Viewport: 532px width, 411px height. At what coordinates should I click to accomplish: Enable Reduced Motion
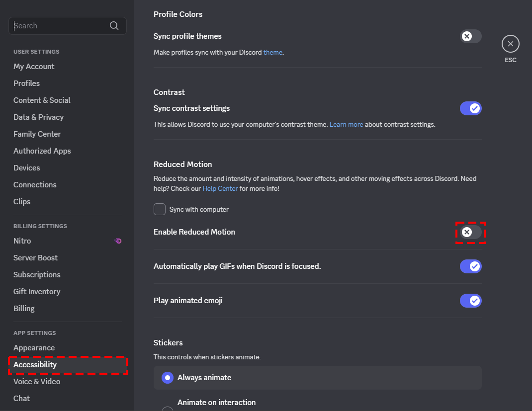pyautogui.click(x=470, y=232)
